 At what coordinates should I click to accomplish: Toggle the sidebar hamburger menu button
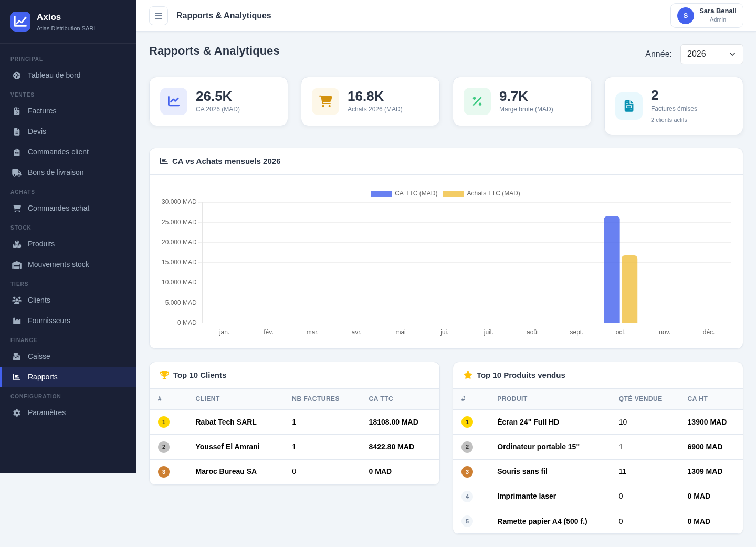tap(159, 16)
